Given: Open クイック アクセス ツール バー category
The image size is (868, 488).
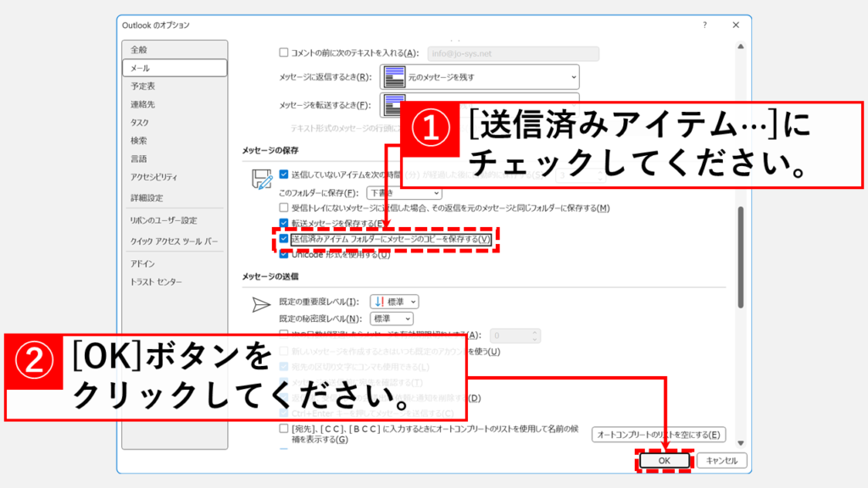Looking at the screenshot, I should (x=175, y=241).
